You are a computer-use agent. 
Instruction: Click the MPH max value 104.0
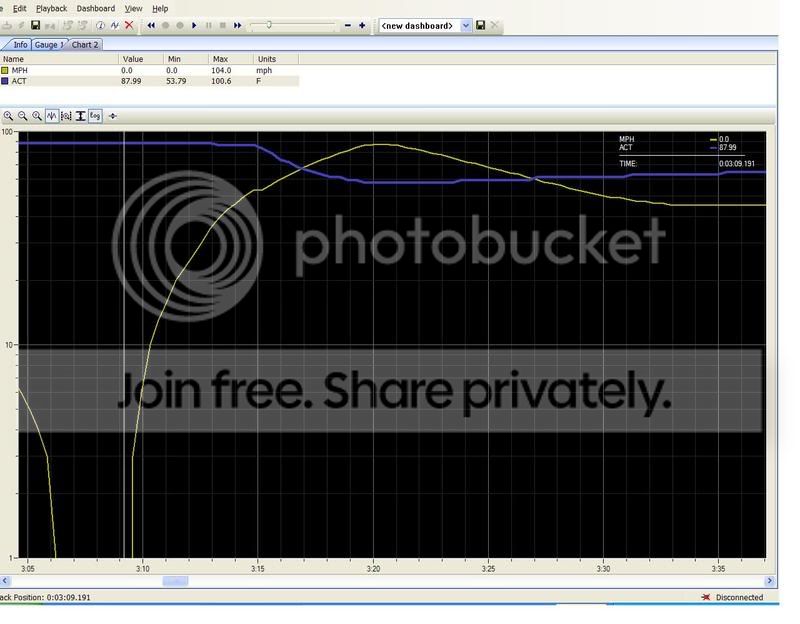click(x=221, y=70)
